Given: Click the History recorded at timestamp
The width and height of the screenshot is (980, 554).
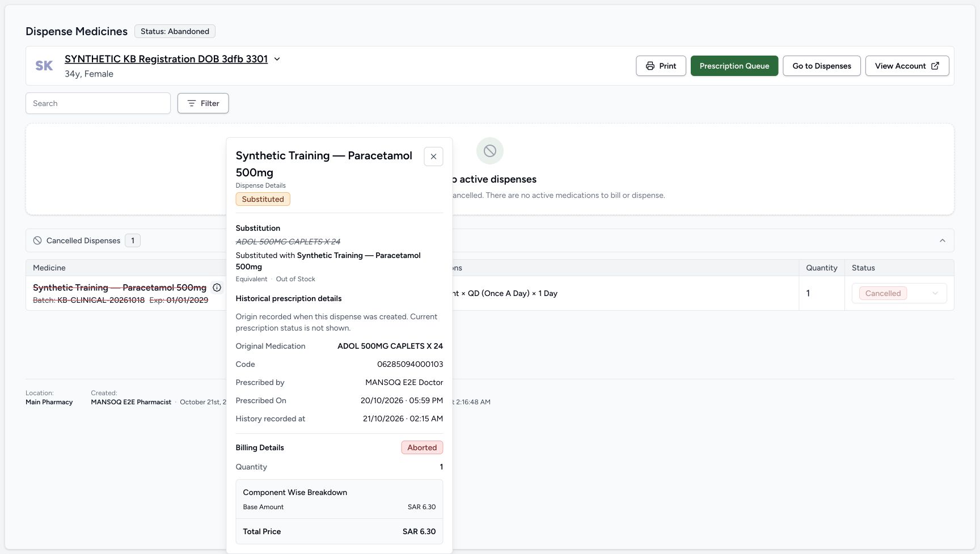Looking at the screenshot, I should 403,418.
